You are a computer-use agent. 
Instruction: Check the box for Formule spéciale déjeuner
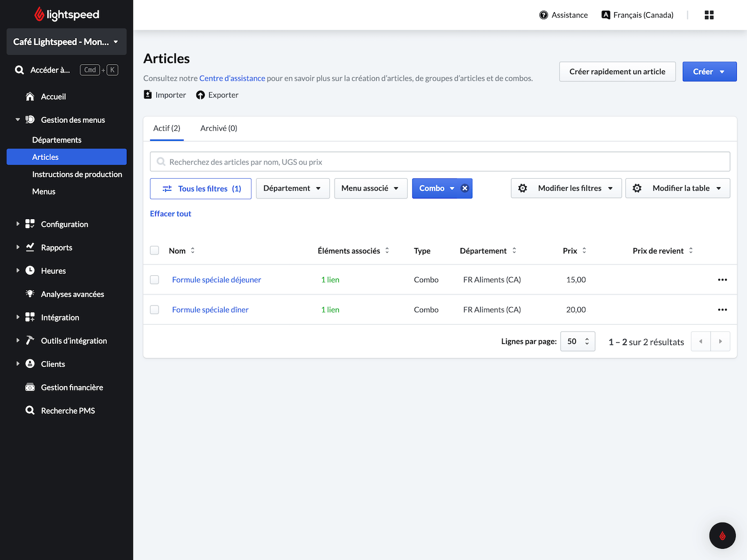pos(155,279)
